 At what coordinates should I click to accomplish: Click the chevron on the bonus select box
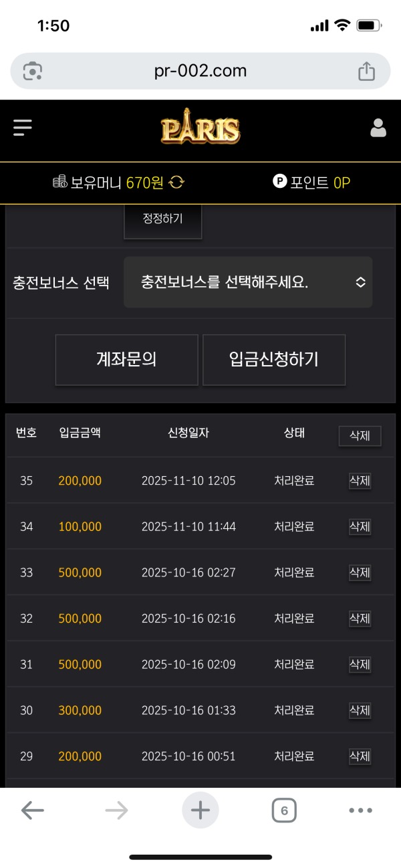click(360, 282)
